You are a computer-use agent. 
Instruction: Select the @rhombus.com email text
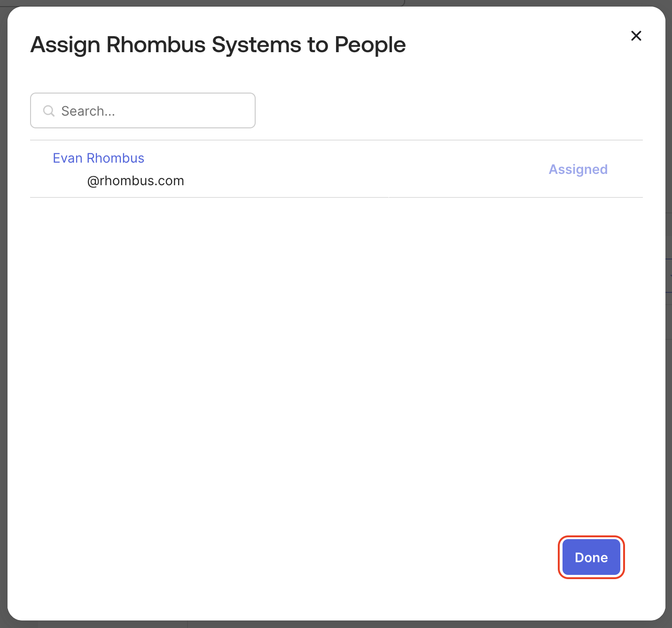click(x=136, y=181)
